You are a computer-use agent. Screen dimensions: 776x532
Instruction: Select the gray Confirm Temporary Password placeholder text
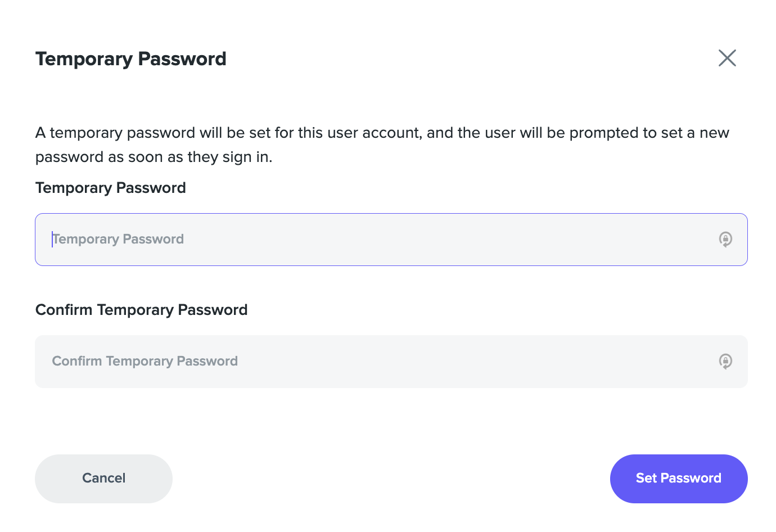[145, 361]
